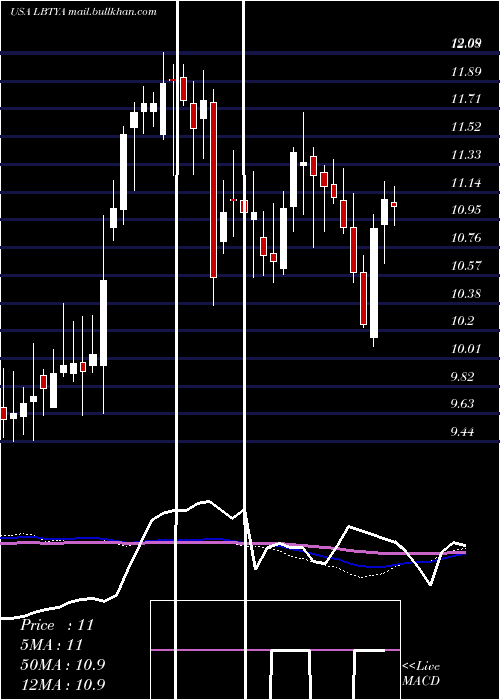Select the '12MA : 10.9' readout
Screen dimensions: 500x700
click(62, 684)
